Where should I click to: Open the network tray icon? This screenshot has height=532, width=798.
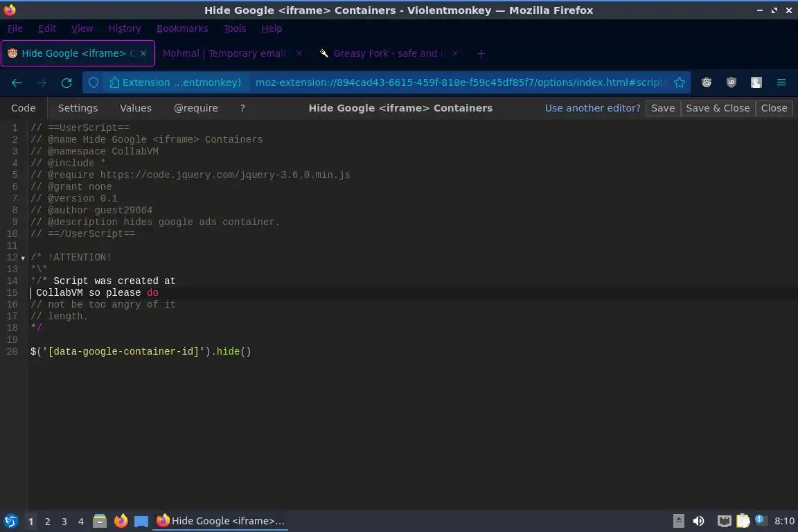724,521
